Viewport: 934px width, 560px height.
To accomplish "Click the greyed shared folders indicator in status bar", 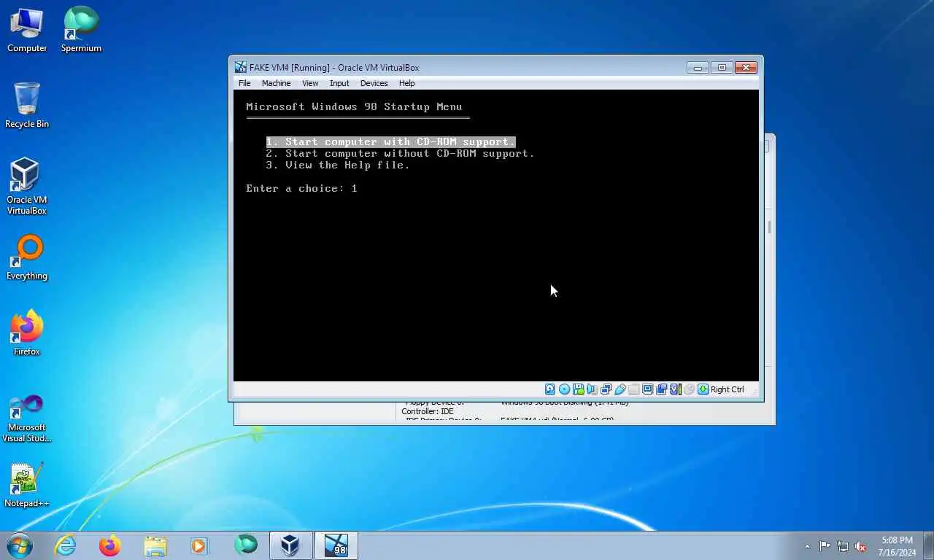I will 633,389.
